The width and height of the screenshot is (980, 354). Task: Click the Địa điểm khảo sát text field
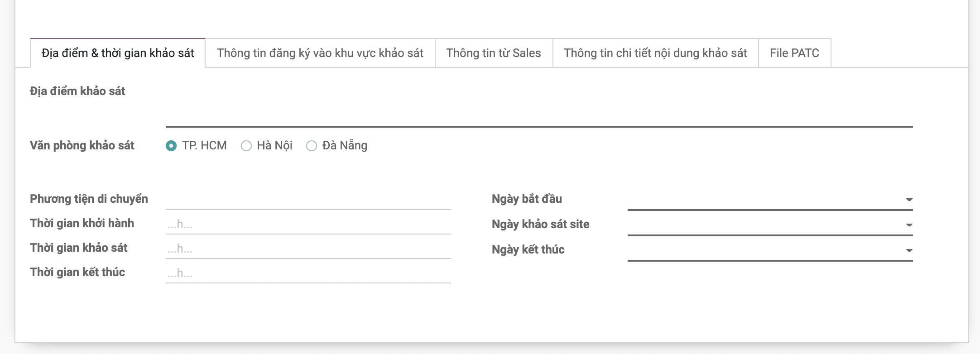pos(539,118)
